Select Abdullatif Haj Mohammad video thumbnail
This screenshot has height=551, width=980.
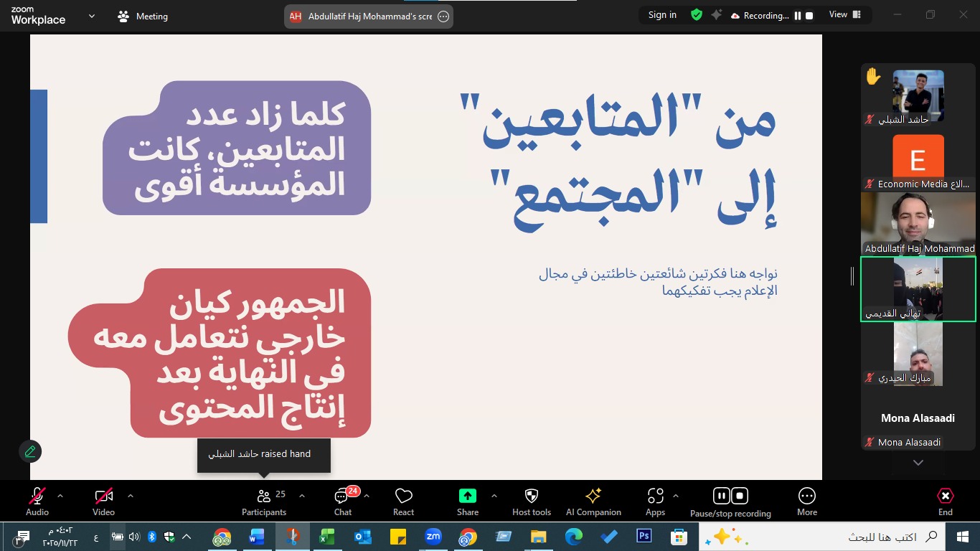[918, 224]
